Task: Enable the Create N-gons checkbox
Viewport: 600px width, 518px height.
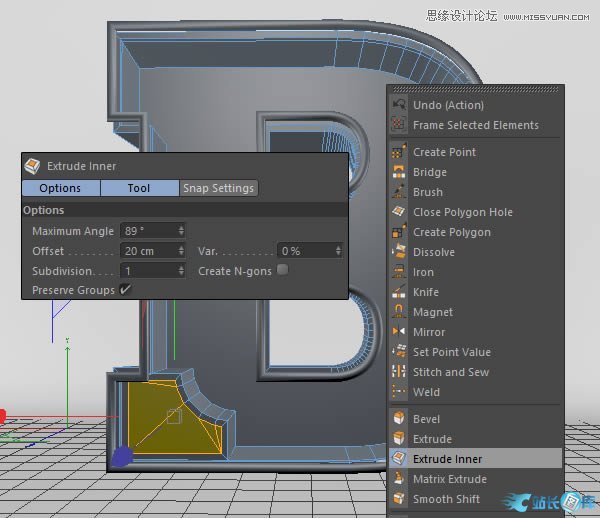Action: tap(282, 270)
